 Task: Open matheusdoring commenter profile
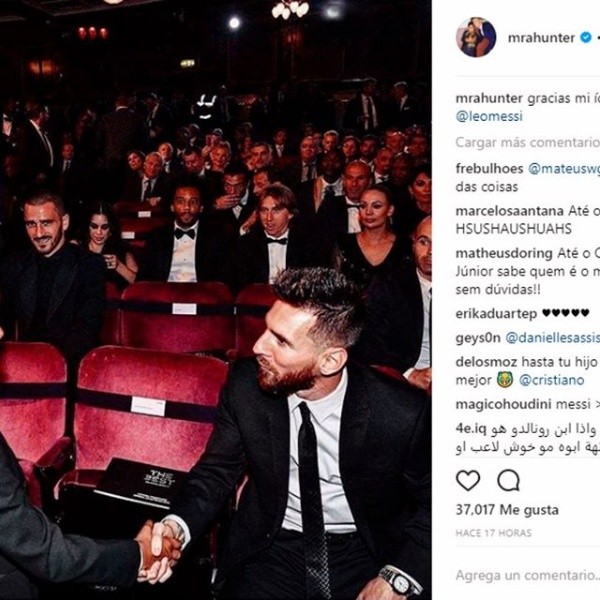(504, 253)
